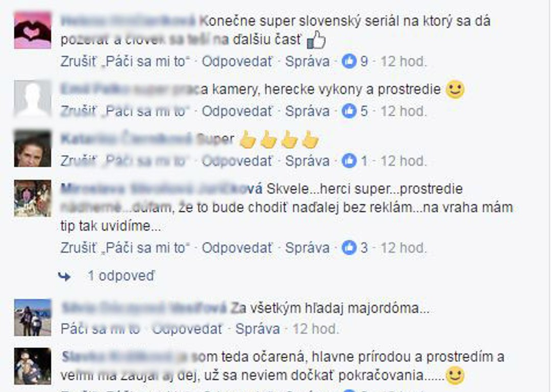Open the heart-hands profile picture

(x=32, y=30)
